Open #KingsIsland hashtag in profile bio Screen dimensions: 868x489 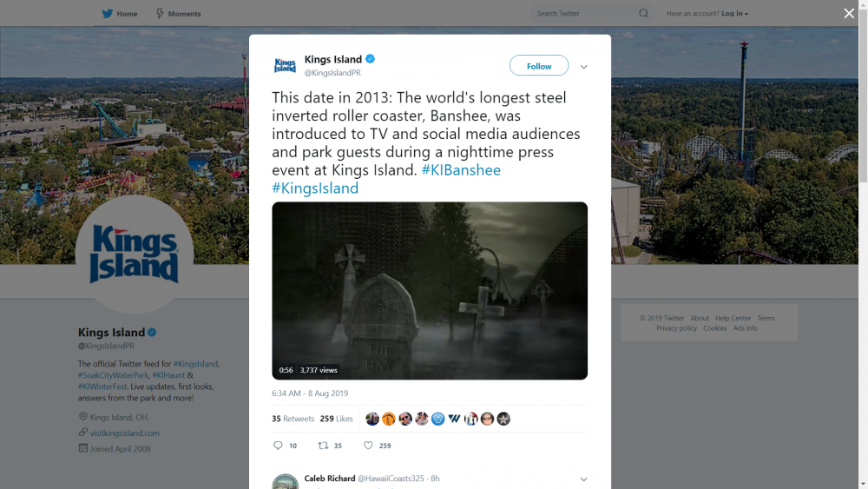[x=195, y=364]
